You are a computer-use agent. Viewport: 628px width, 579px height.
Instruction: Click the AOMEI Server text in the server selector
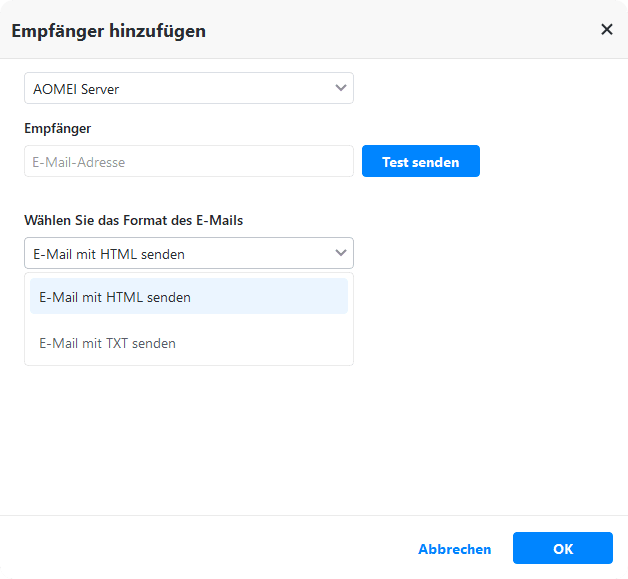click(x=76, y=89)
